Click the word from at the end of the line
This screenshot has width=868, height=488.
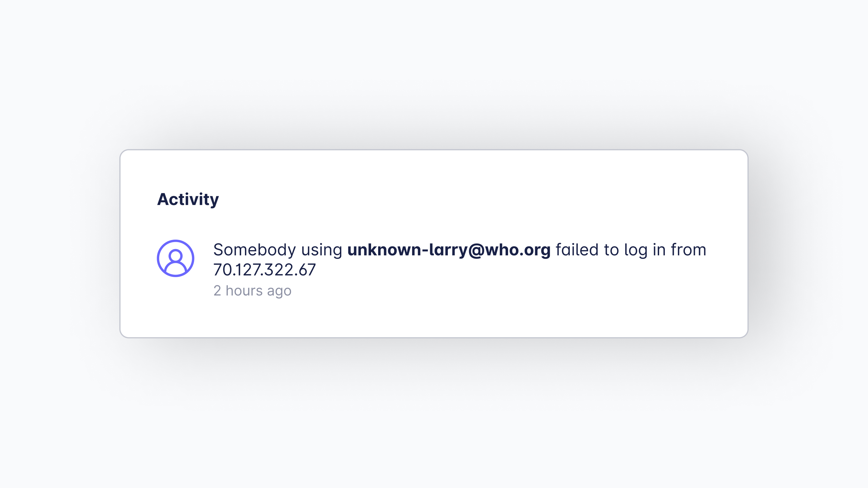click(x=688, y=249)
